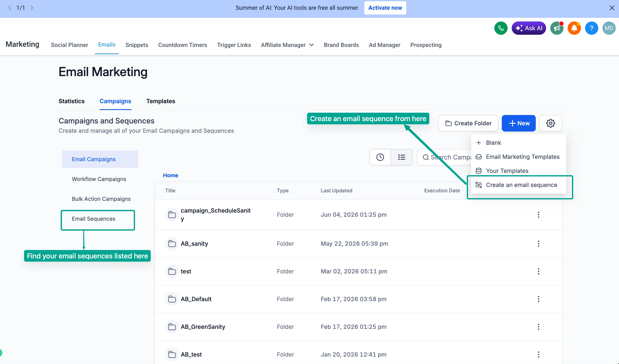Switch to the list view icon
This screenshot has height=364, width=619.
[402, 157]
